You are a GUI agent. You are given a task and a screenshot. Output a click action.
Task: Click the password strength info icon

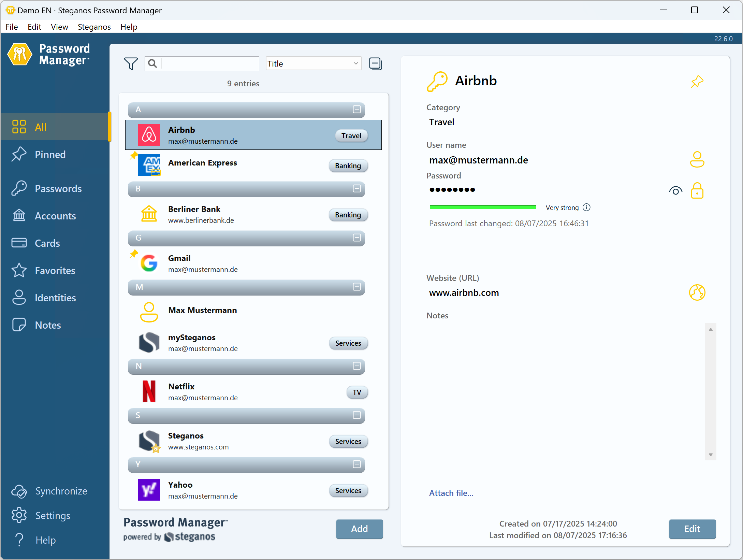586,207
